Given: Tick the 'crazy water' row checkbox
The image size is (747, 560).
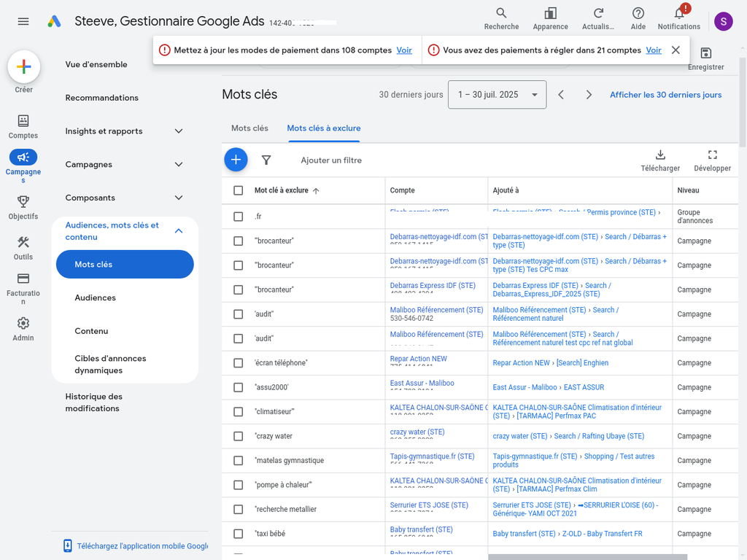Looking at the screenshot, I should point(239,436).
